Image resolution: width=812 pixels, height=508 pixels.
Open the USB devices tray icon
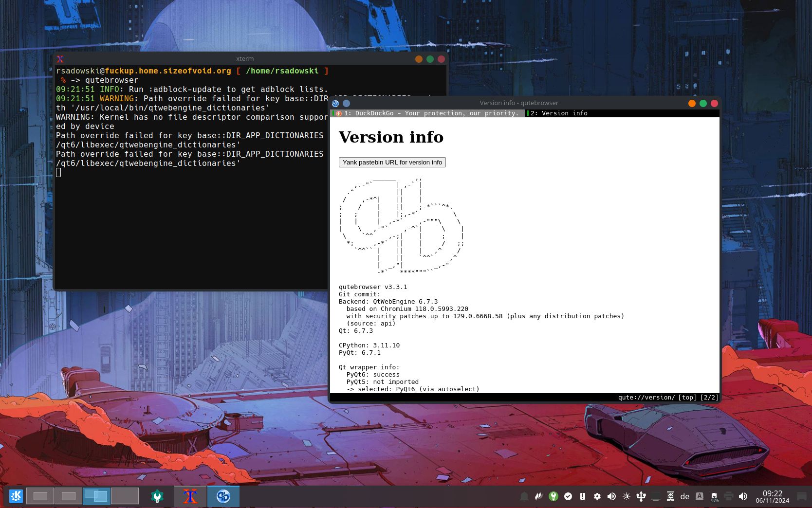[x=641, y=496]
